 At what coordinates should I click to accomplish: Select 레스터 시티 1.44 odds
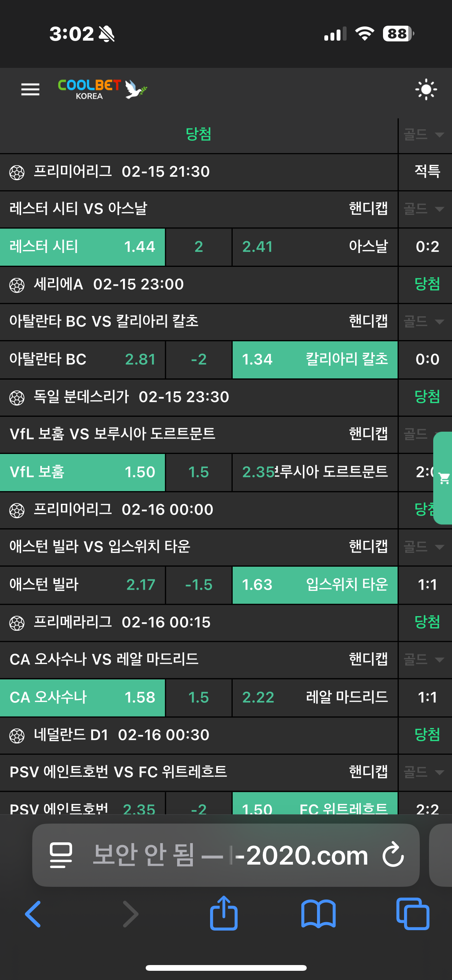point(82,247)
